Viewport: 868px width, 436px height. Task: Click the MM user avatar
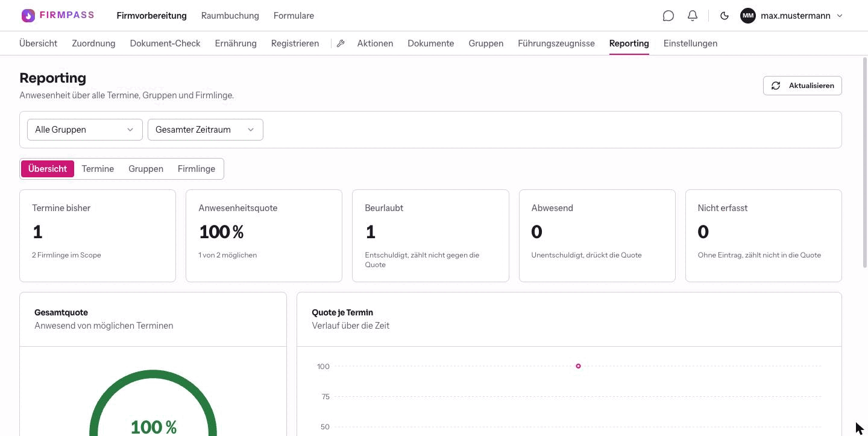[748, 16]
